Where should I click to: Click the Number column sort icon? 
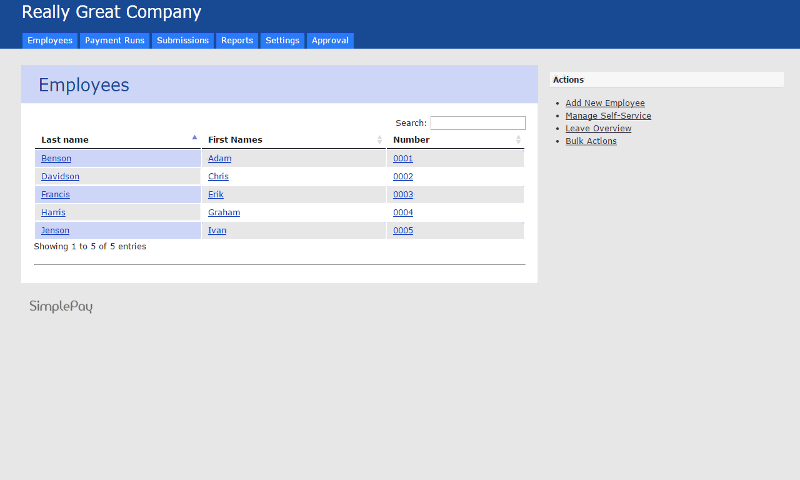pos(518,140)
